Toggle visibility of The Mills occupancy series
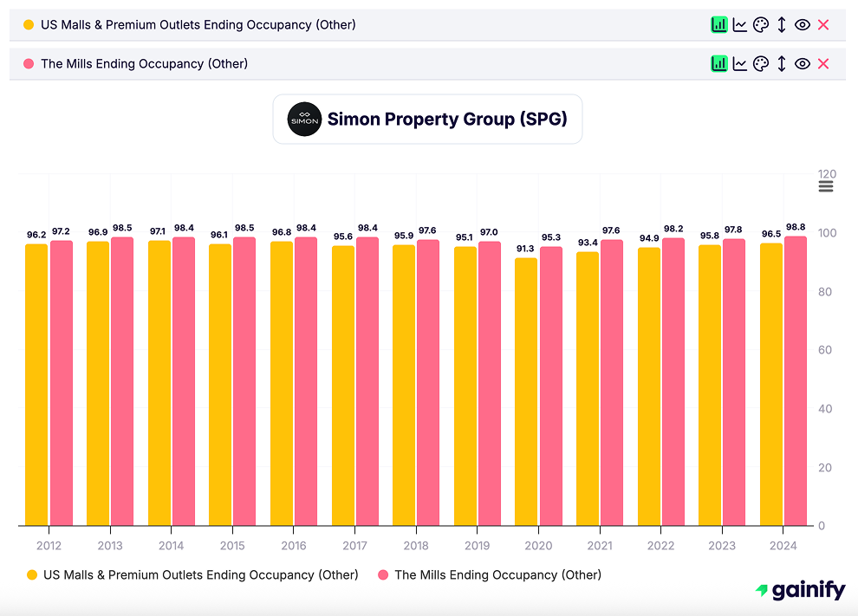 pyautogui.click(x=803, y=62)
